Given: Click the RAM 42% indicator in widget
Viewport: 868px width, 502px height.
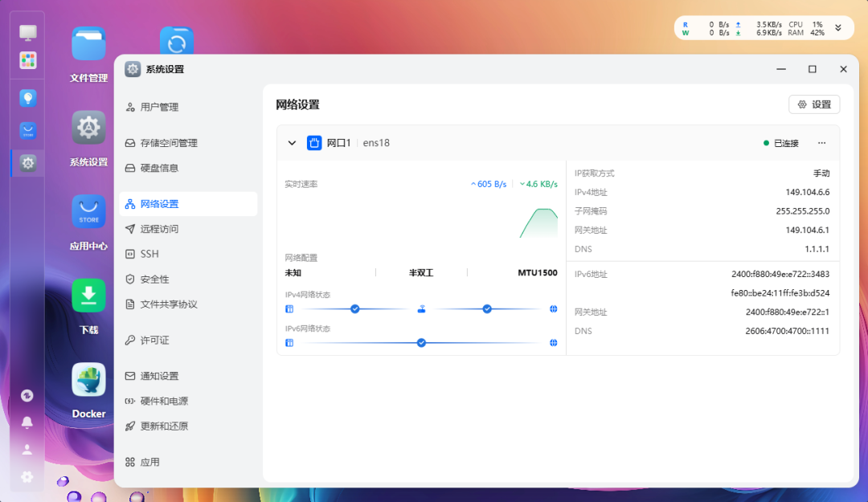Looking at the screenshot, I should pos(806,33).
